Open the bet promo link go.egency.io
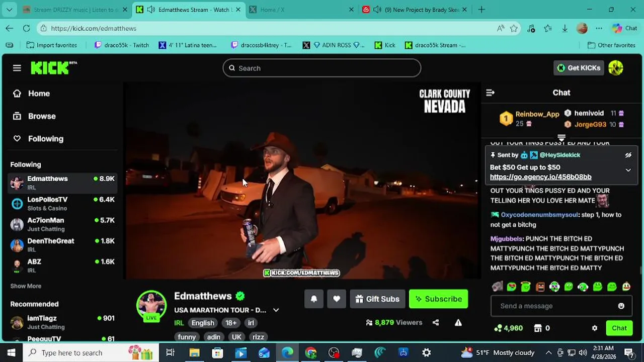Image resolution: width=644 pixels, height=362 pixels. point(540,177)
